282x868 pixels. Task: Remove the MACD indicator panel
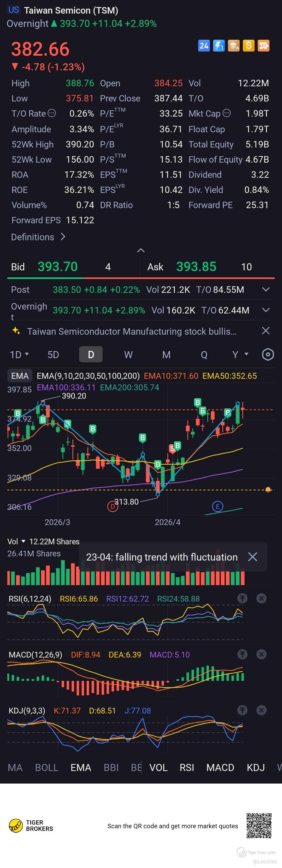coord(261,654)
